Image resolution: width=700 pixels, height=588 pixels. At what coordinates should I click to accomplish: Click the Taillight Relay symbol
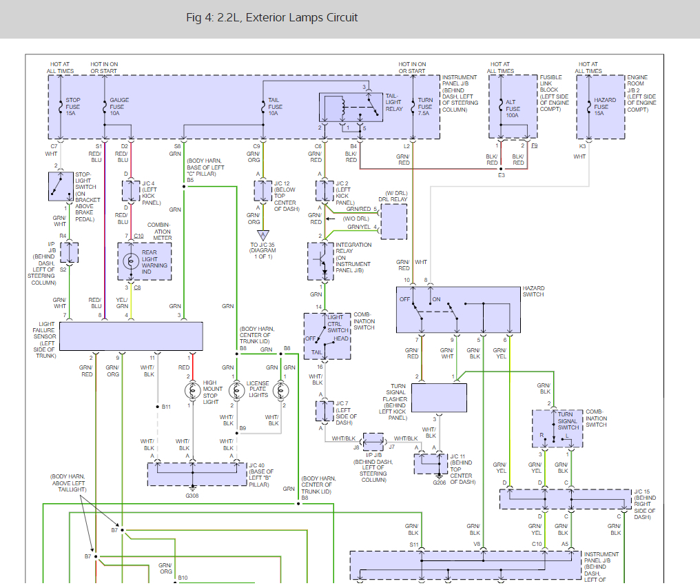click(x=351, y=108)
